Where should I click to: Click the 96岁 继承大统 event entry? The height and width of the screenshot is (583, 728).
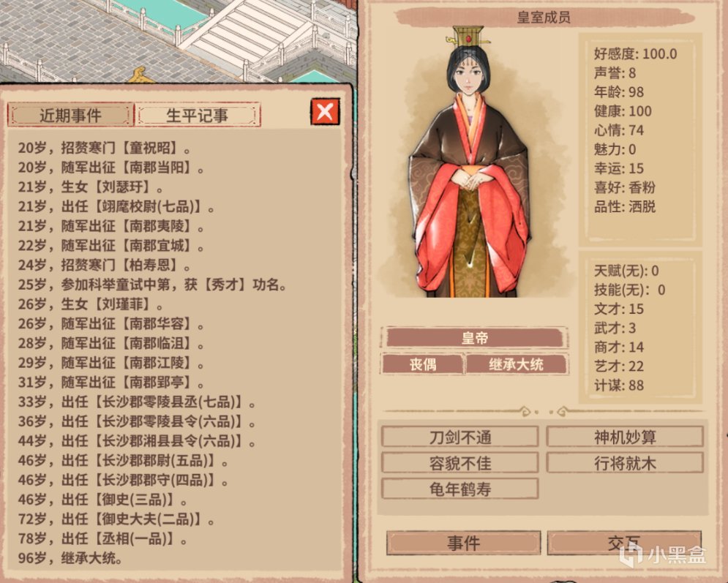[x=70, y=558]
